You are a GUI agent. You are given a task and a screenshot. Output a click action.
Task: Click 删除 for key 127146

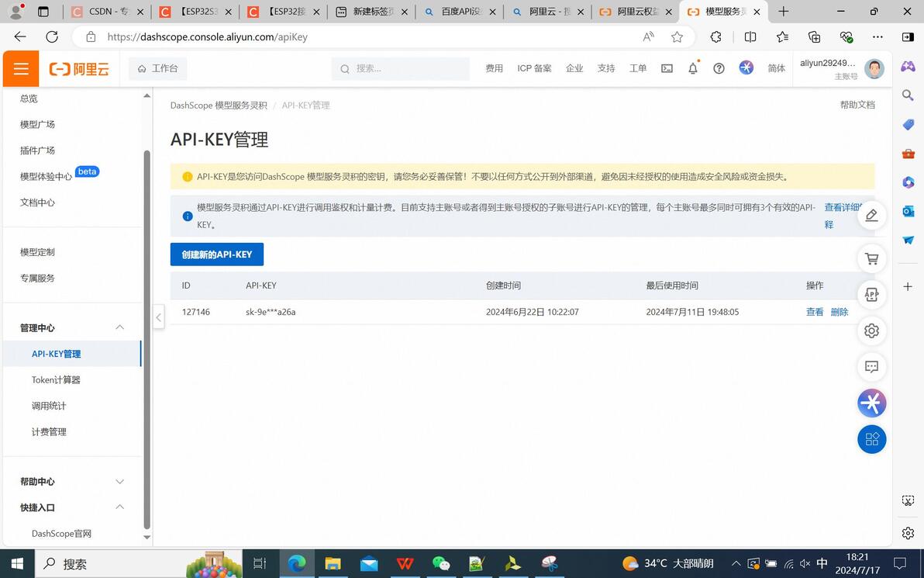(840, 312)
